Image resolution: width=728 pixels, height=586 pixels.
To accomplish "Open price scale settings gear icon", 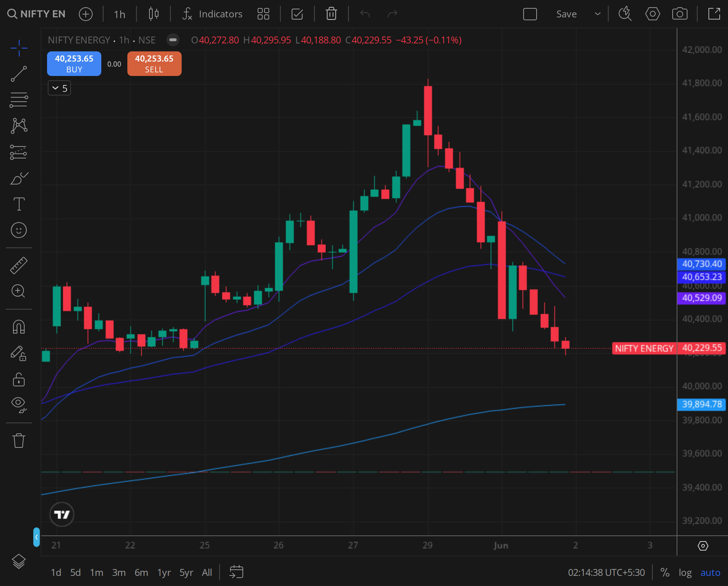I will pyautogui.click(x=703, y=545).
